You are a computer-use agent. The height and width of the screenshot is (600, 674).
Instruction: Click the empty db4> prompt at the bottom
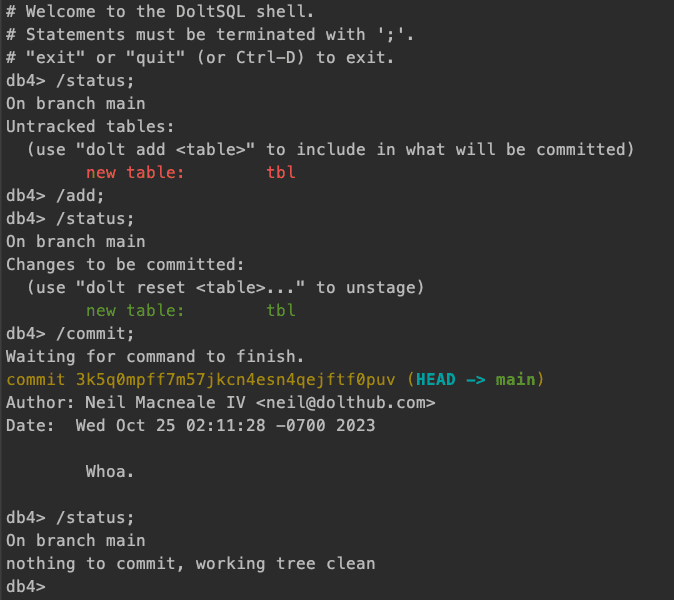(26, 586)
